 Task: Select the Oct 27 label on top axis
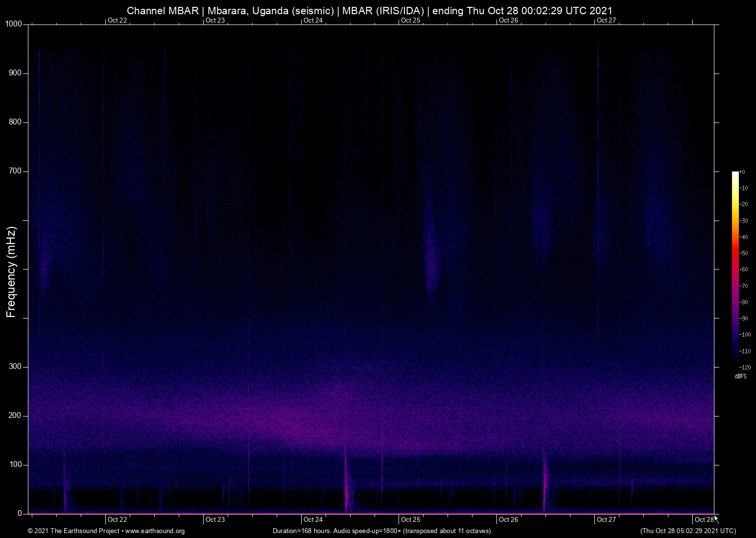[606, 20]
